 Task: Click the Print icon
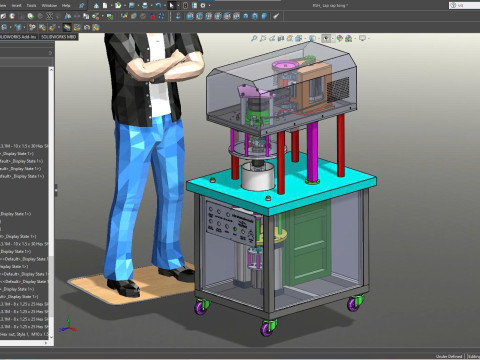145,6
